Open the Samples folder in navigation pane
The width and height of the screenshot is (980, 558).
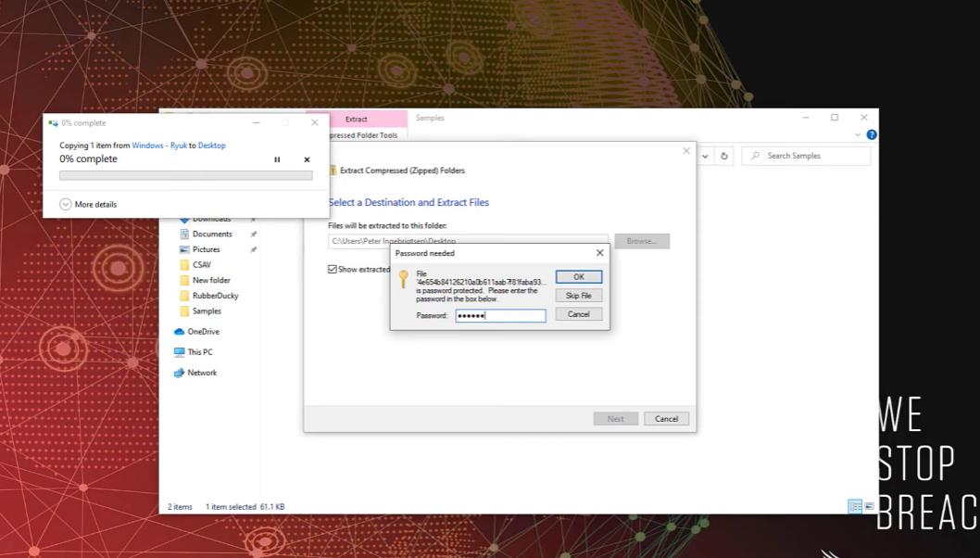(x=207, y=311)
